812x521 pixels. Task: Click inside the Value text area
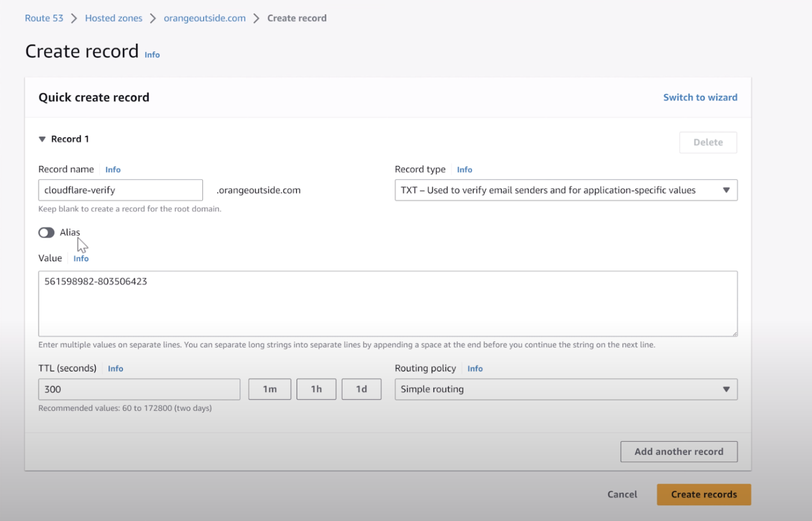pos(388,304)
